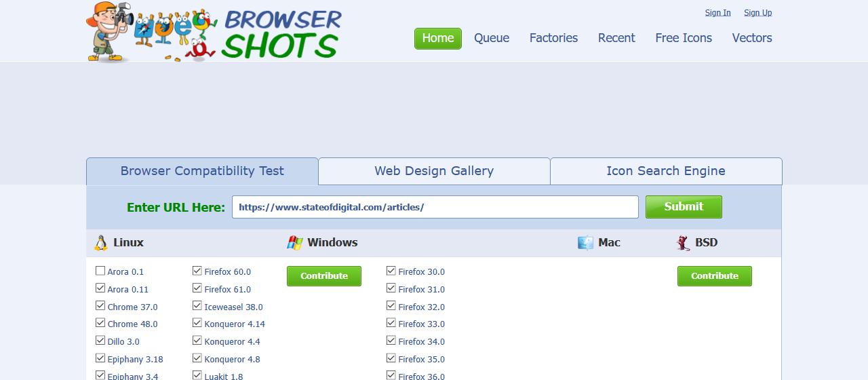Uncheck the Windows Firefox 30.0 checkbox
The image size is (868, 380).
391,271
